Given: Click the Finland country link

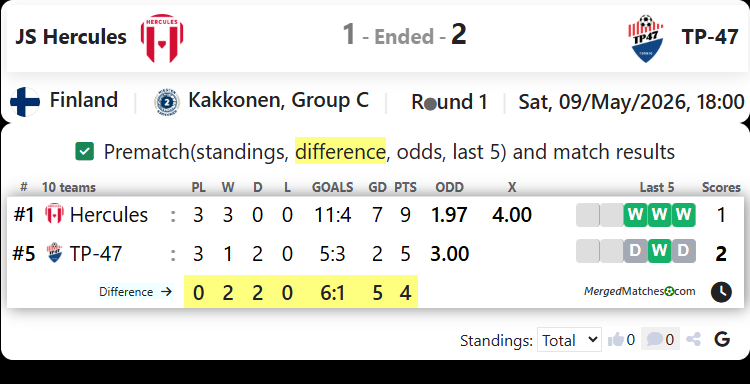Looking at the screenshot, I should tap(84, 100).
